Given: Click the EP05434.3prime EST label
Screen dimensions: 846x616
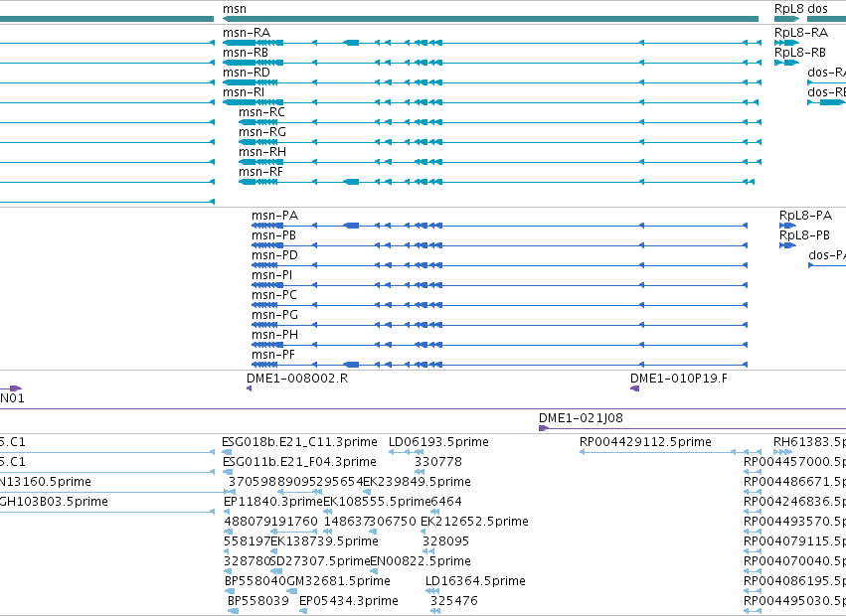Looking at the screenshot, I should coord(349,602).
